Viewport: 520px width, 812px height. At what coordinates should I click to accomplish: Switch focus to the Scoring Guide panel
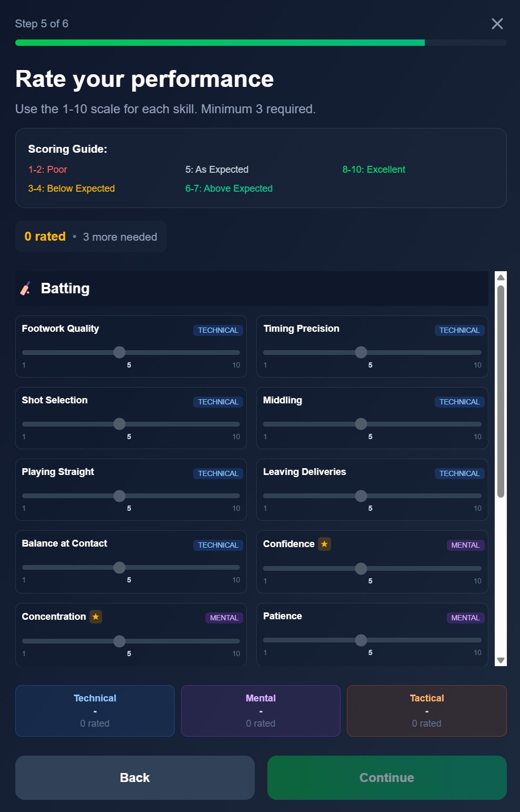pyautogui.click(x=261, y=168)
